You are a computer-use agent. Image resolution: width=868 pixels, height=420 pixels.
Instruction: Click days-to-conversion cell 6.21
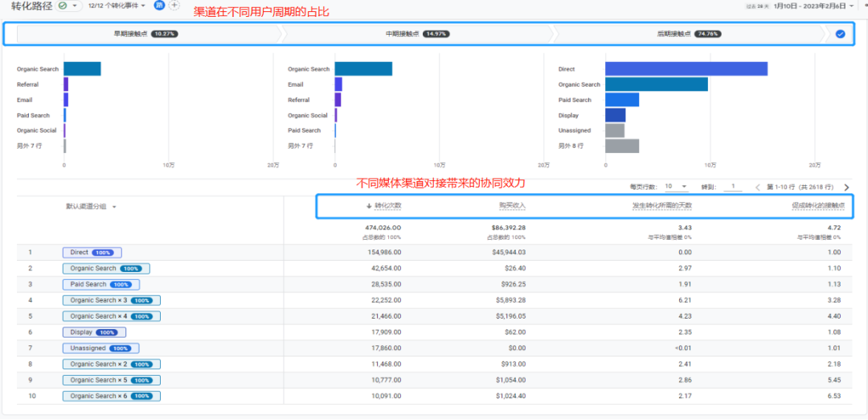pyautogui.click(x=686, y=300)
